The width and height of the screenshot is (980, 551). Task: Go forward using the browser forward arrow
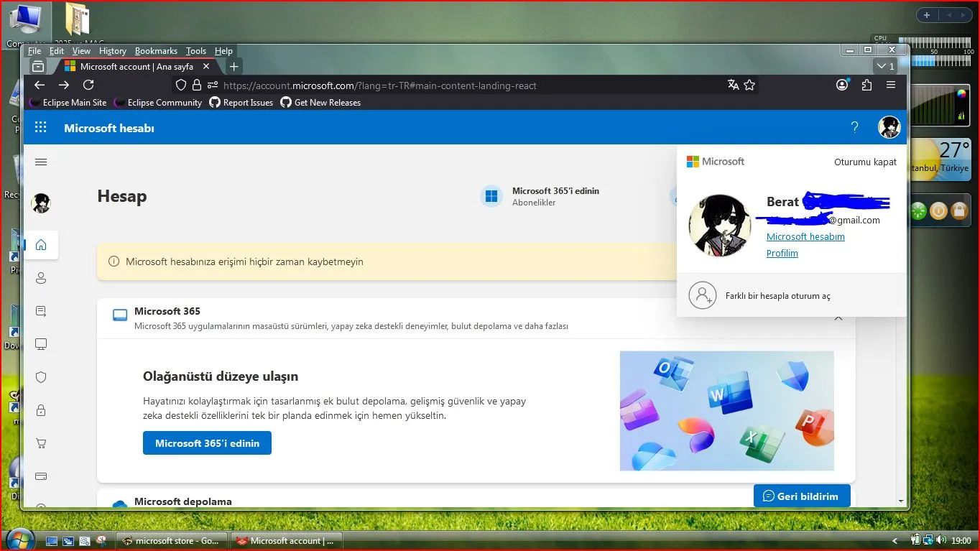click(64, 85)
